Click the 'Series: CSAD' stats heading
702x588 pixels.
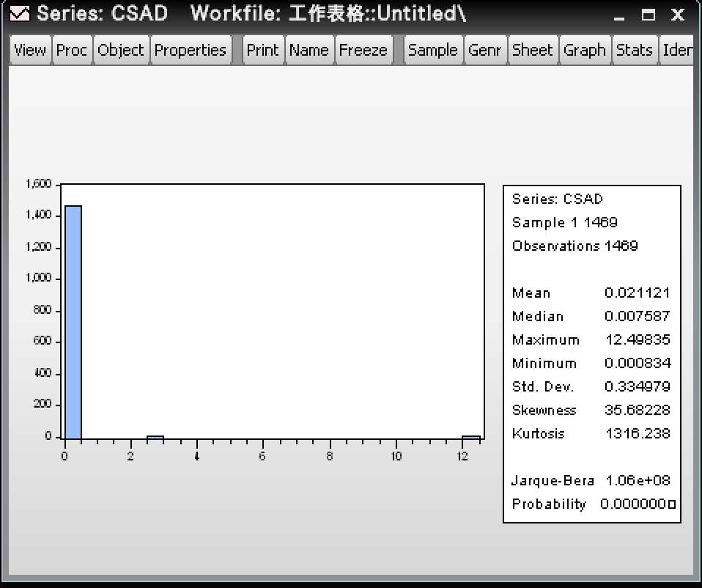[558, 199]
